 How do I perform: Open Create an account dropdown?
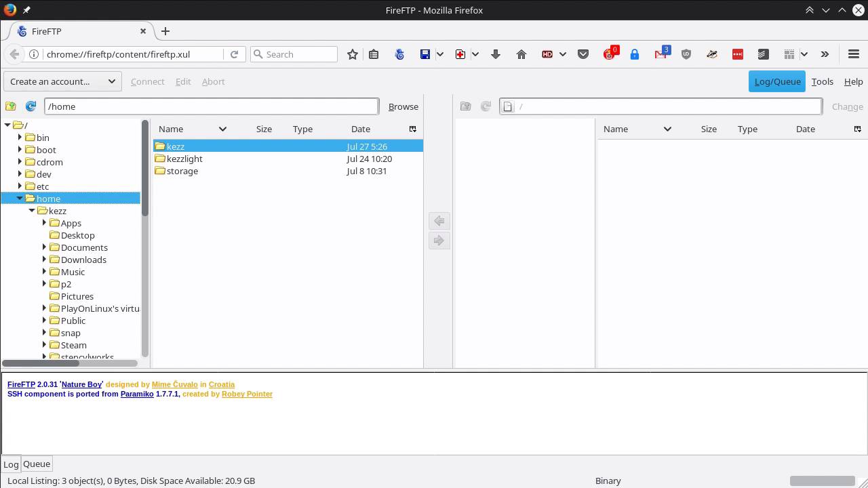(x=63, y=81)
